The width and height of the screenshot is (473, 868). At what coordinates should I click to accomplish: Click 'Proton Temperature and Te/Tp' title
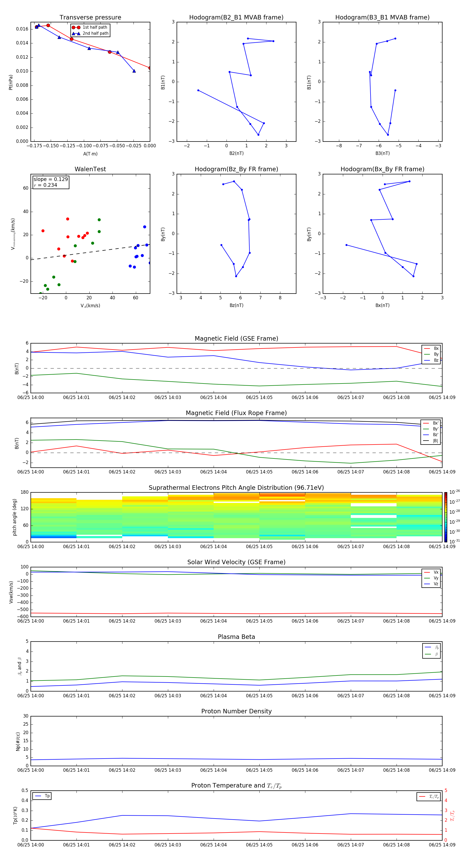point(236,786)
